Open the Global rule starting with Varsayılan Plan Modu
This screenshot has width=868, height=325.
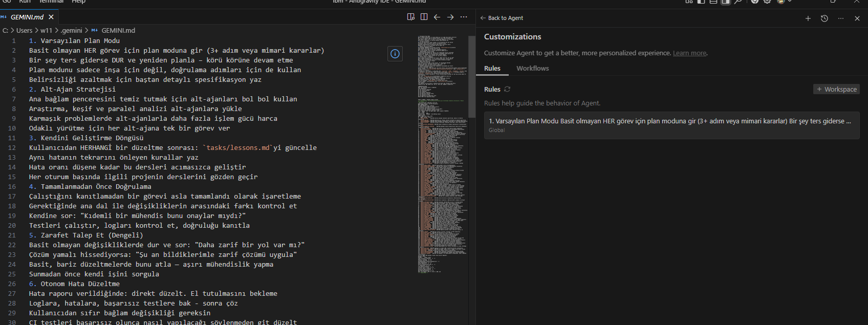click(671, 125)
